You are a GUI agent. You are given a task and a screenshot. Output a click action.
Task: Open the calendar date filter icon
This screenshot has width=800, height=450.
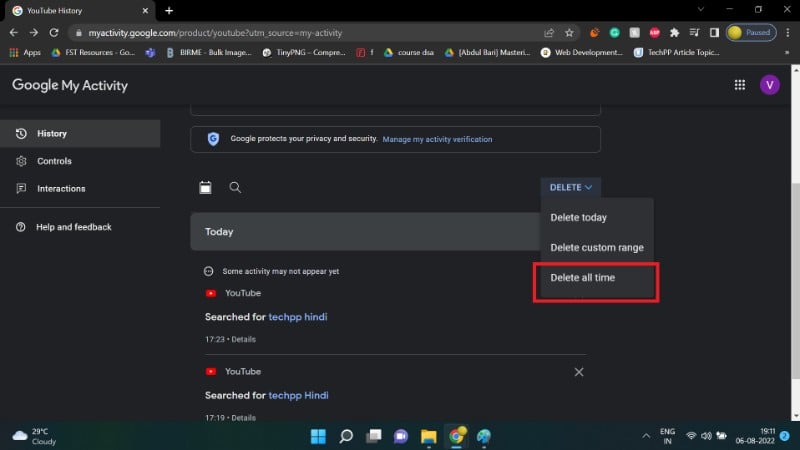coord(205,187)
